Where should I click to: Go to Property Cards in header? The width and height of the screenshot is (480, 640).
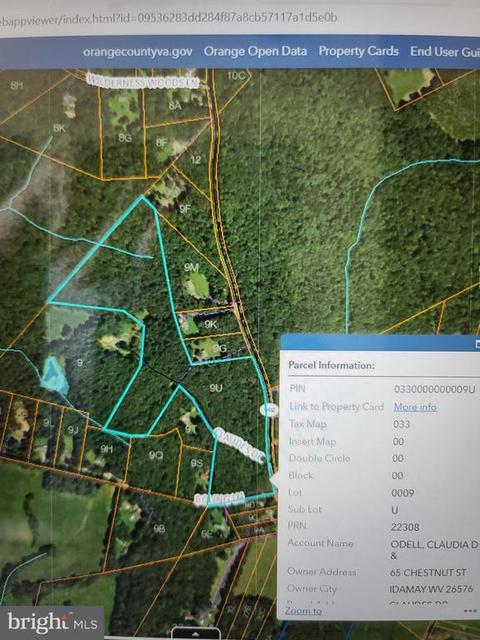point(358,51)
